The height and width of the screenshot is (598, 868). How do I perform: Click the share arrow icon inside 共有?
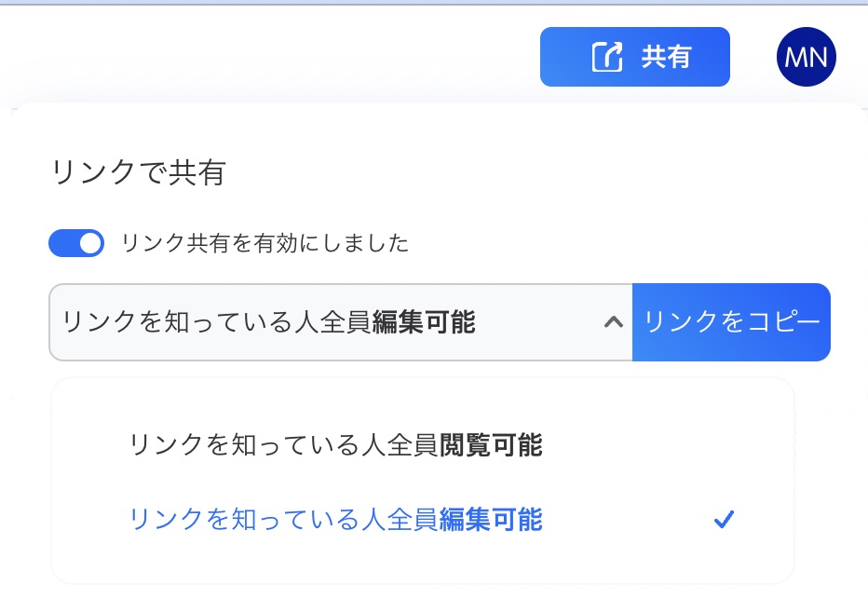pos(607,57)
